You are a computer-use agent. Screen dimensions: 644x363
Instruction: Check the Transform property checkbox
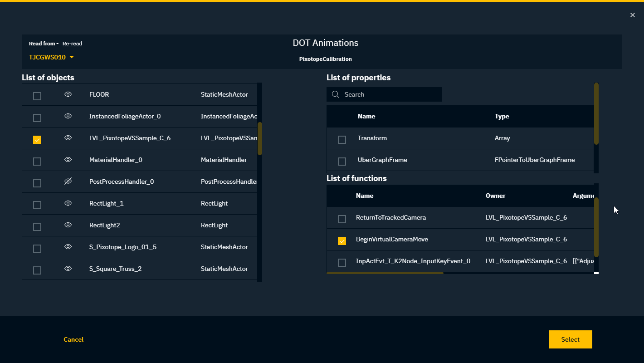tap(342, 140)
